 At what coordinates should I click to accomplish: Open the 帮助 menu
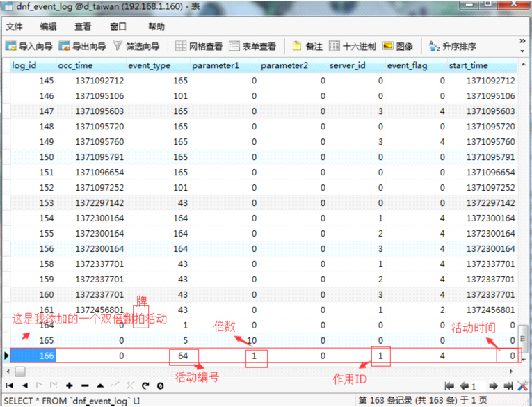point(156,26)
